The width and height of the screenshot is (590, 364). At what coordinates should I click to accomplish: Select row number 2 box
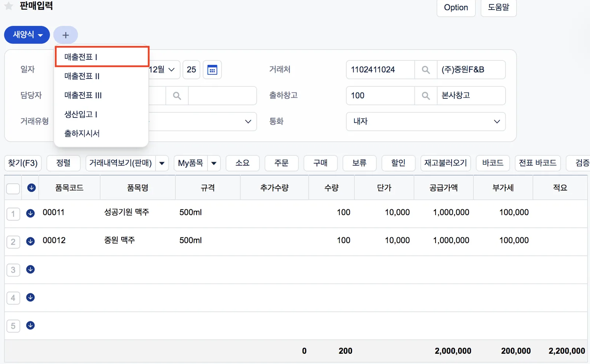coord(13,242)
